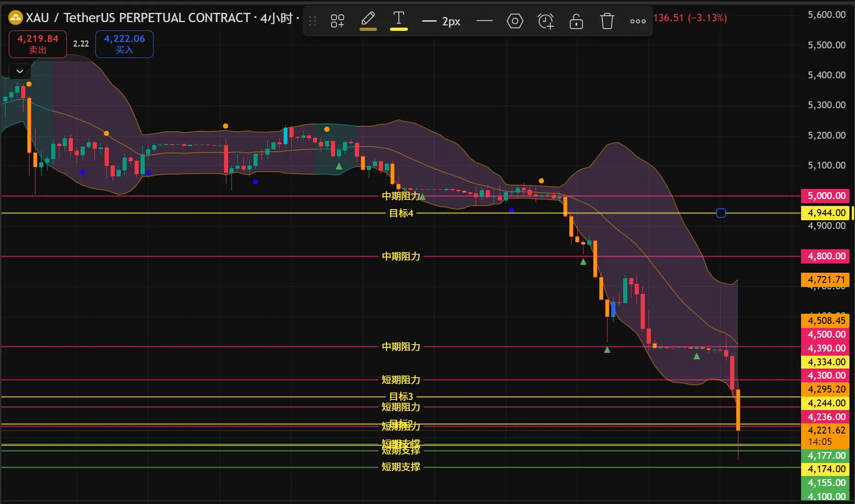Viewport: 855px width, 504px height.
Task: Add alert on drawing clock icon
Action: click(546, 21)
